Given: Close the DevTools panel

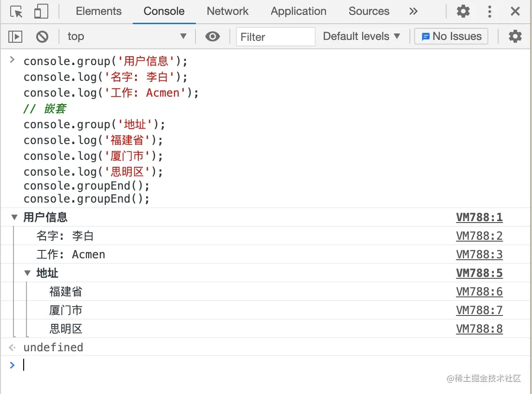Looking at the screenshot, I should coord(515,11).
